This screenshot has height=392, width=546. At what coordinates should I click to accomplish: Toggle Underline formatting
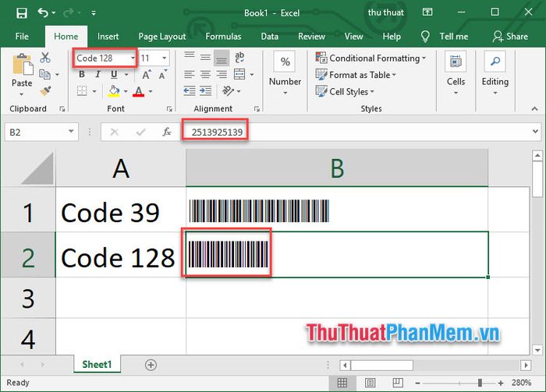(x=114, y=75)
